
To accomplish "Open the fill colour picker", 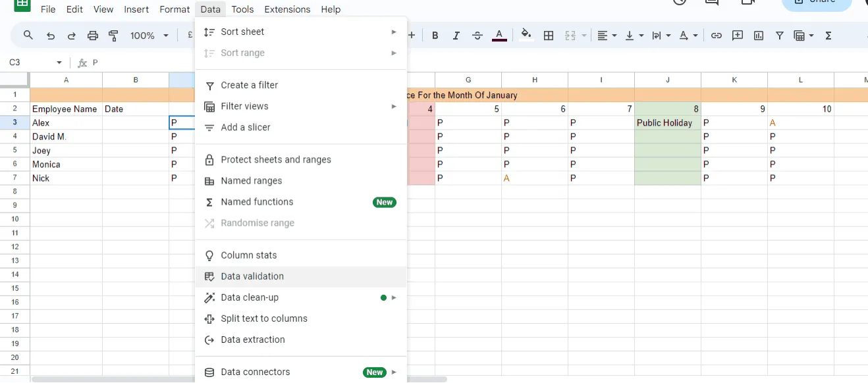I will pos(526,36).
